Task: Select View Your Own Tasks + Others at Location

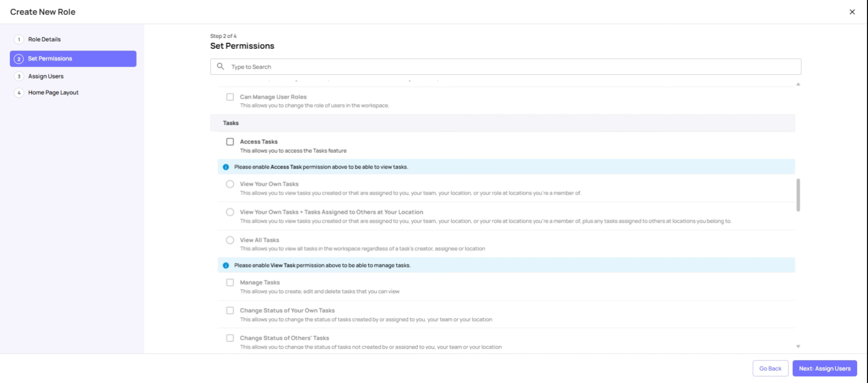Action: 230,212
